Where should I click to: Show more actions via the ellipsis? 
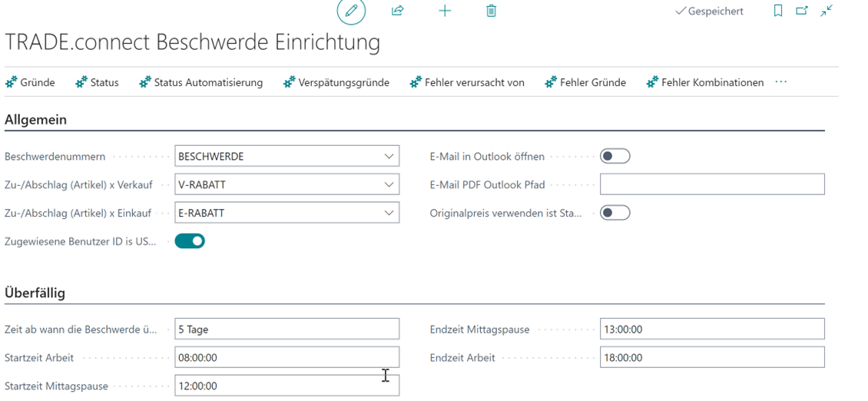click(x=780, y=82)
